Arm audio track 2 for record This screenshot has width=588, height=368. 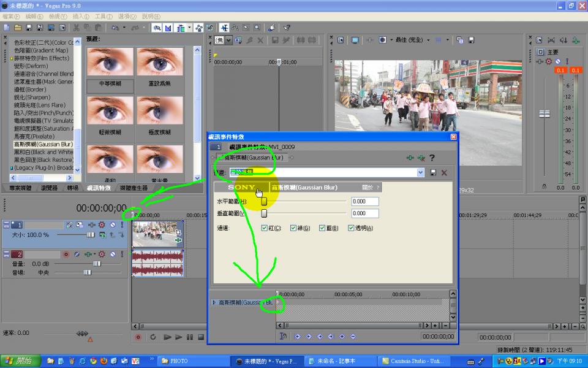click(66, 254)
